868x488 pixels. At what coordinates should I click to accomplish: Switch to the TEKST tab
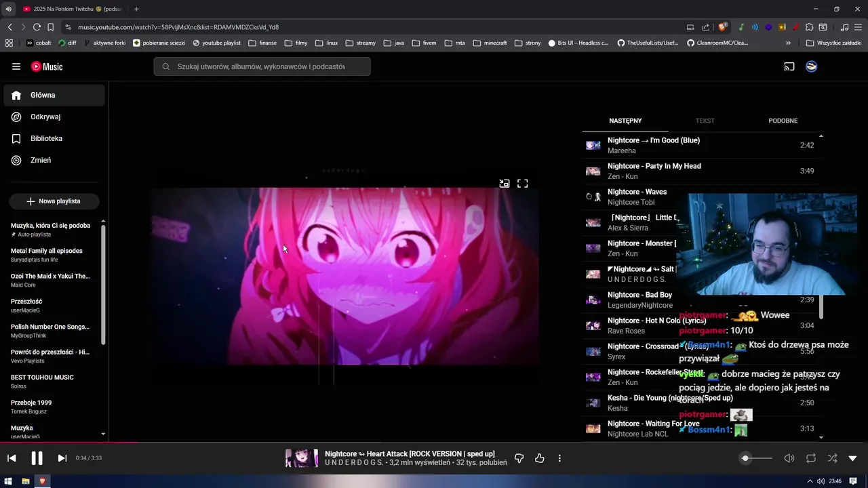coord(705,121)
